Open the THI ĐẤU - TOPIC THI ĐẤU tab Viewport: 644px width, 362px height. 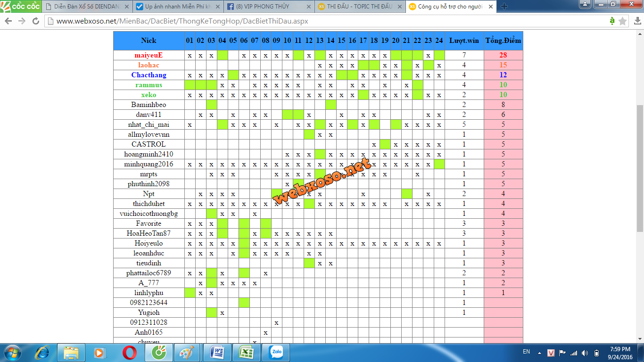(360, 7)
